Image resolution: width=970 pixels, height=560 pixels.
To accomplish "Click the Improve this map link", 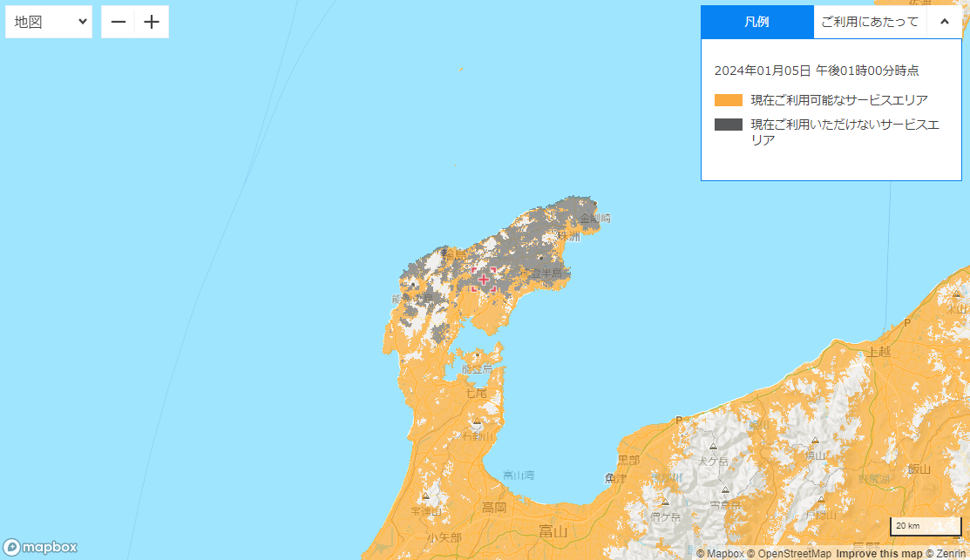I will (x=879, y=554).
